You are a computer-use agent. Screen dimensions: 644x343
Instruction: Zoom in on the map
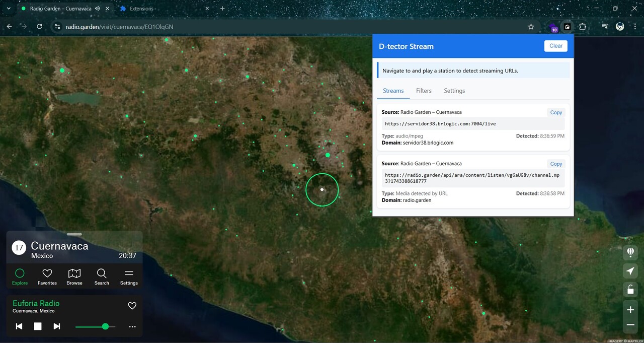(x=630, y=309)
